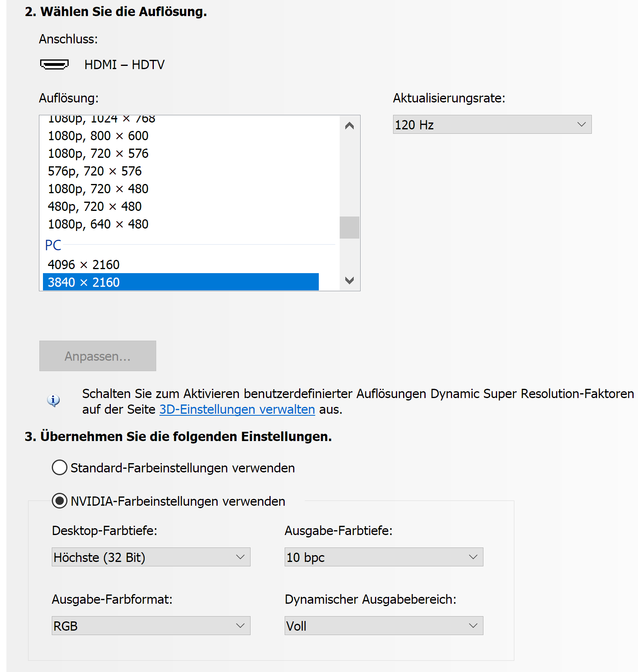
Task: Select 4096 × 2160 resolution
Action: point(84,265)
